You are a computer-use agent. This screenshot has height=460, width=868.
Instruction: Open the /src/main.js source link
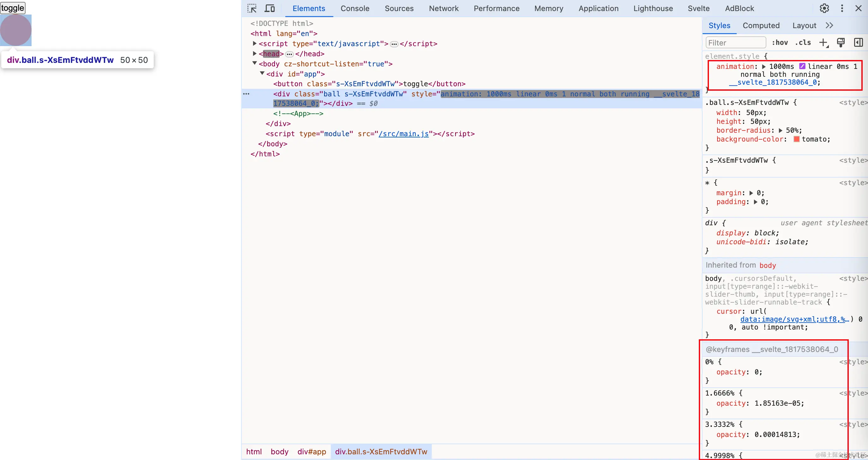(x=404, y=134)
